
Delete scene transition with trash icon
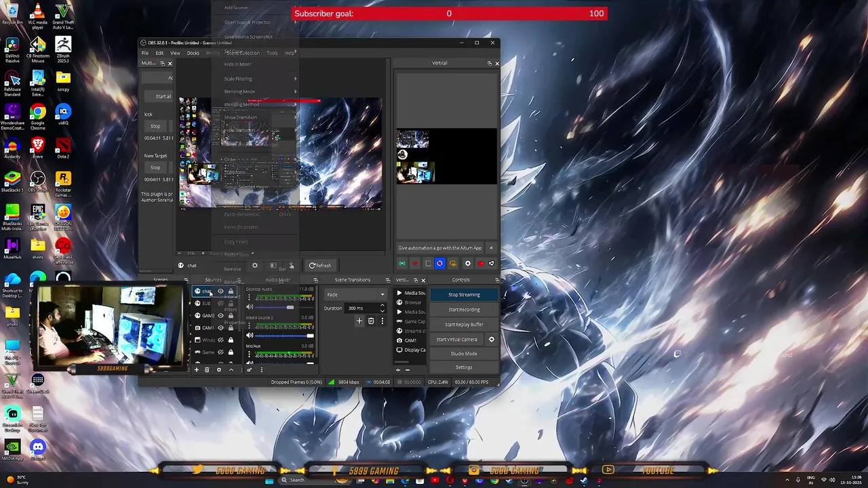[371, 321]
